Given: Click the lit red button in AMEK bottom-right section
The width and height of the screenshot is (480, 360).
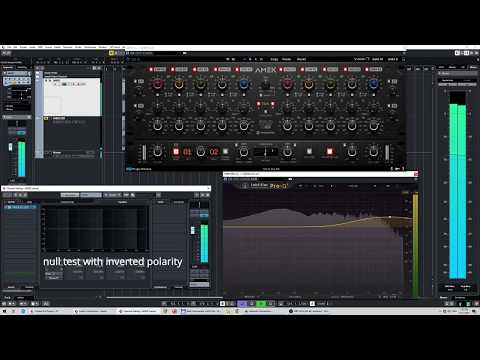Looking at the screenshot, I should pos(329,152).
